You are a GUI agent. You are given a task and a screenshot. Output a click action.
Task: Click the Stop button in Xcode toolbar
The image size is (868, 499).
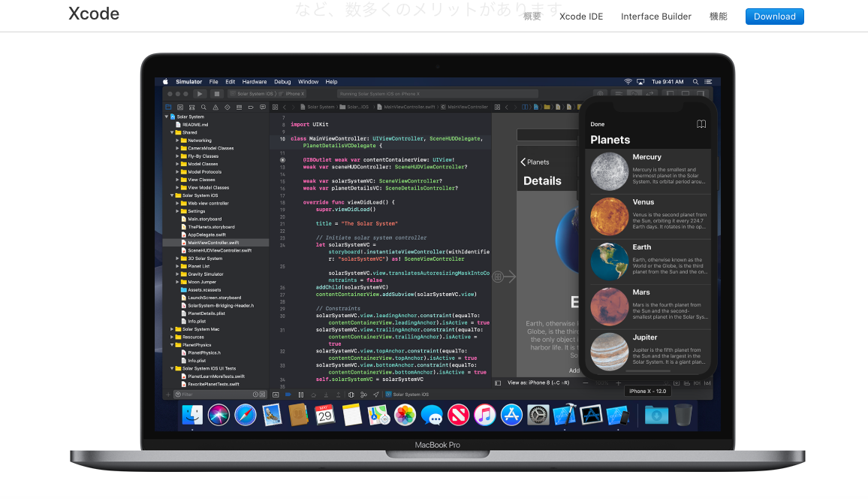coord(217,94)
